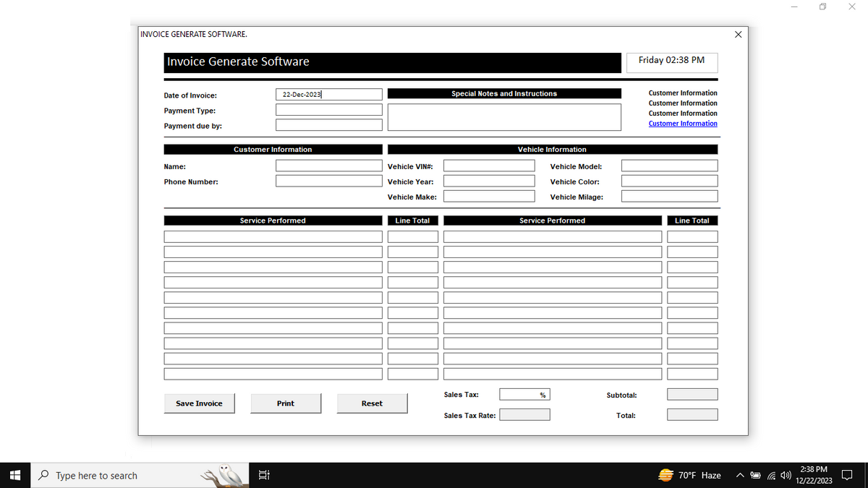This screenshot has width=868, height=488.
Task: Close the Invoice Generate Software dialog
Action: (x=738, y=34)
